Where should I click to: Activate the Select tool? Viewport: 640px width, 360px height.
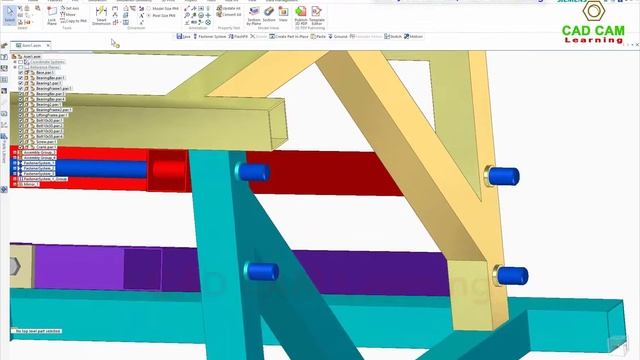coord(9,15)
